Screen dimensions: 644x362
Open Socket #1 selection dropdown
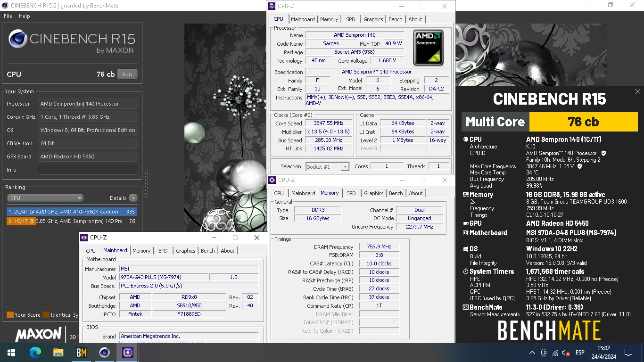click(327, 166)
